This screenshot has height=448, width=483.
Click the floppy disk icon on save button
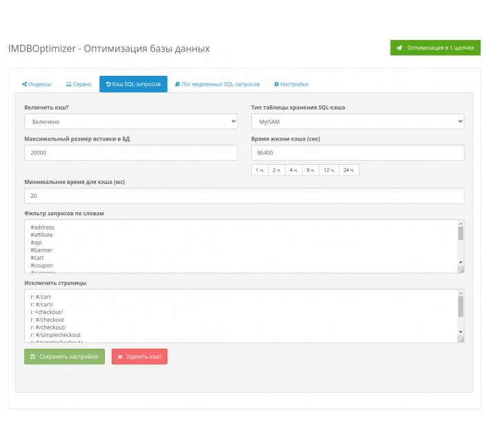[33, 356]
